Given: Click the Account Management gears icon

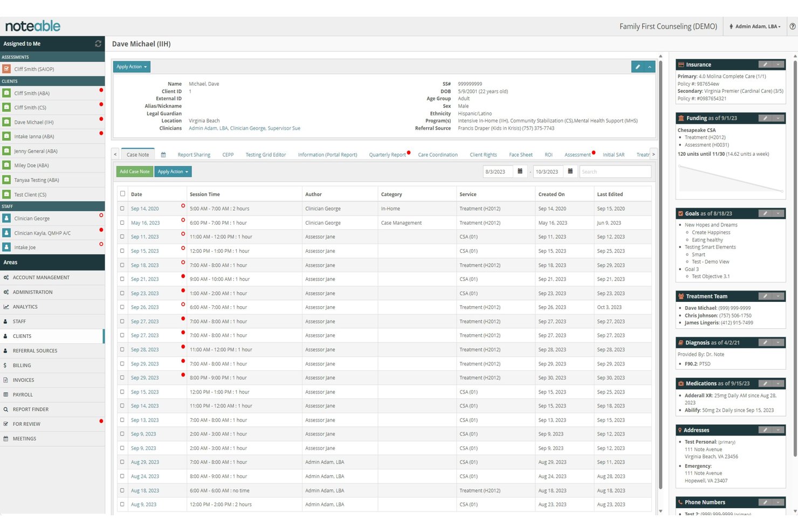Looking at the screenshot, I should 6,278.
